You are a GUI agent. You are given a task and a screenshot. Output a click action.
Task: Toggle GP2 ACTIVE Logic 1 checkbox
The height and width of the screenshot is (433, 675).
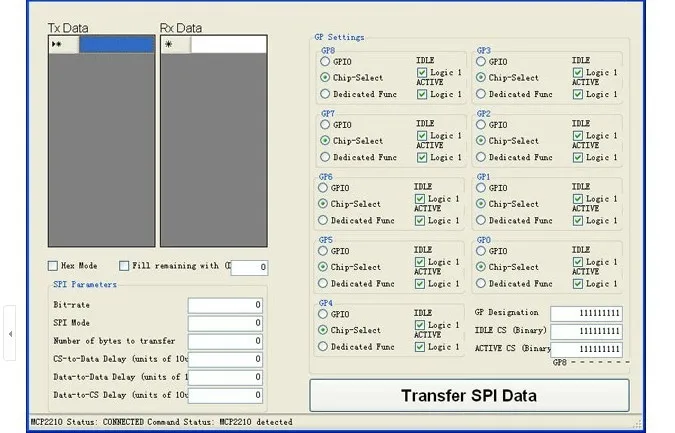tap(578, 157)
